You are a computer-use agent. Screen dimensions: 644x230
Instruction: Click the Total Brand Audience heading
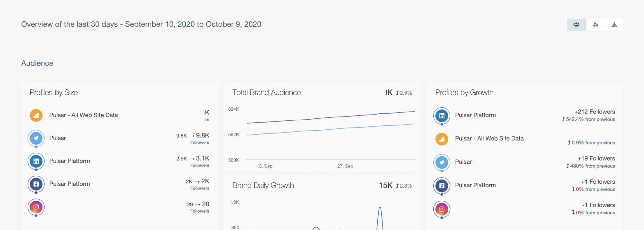[266, 93]
